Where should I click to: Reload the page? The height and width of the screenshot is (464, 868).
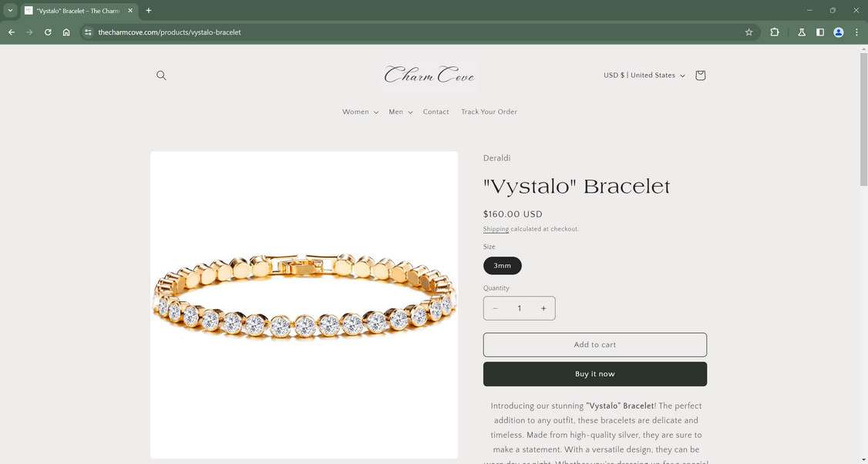click(x=48, y=32)
